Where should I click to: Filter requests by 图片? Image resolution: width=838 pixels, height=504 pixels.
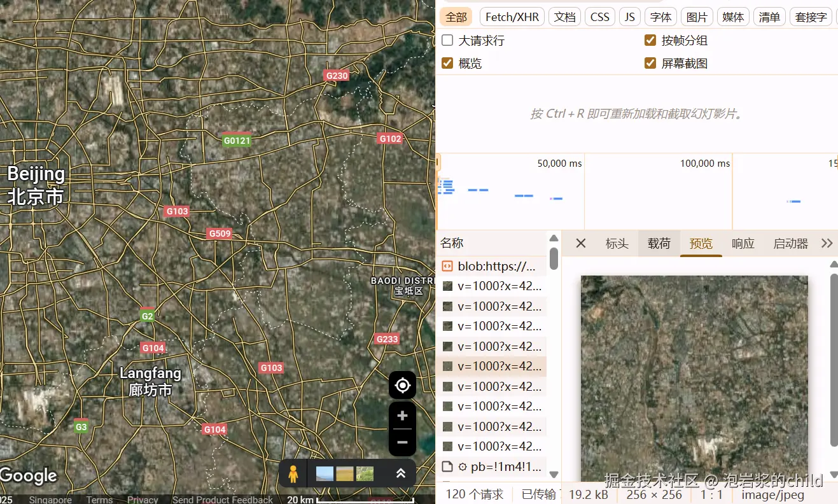point(697,17)
